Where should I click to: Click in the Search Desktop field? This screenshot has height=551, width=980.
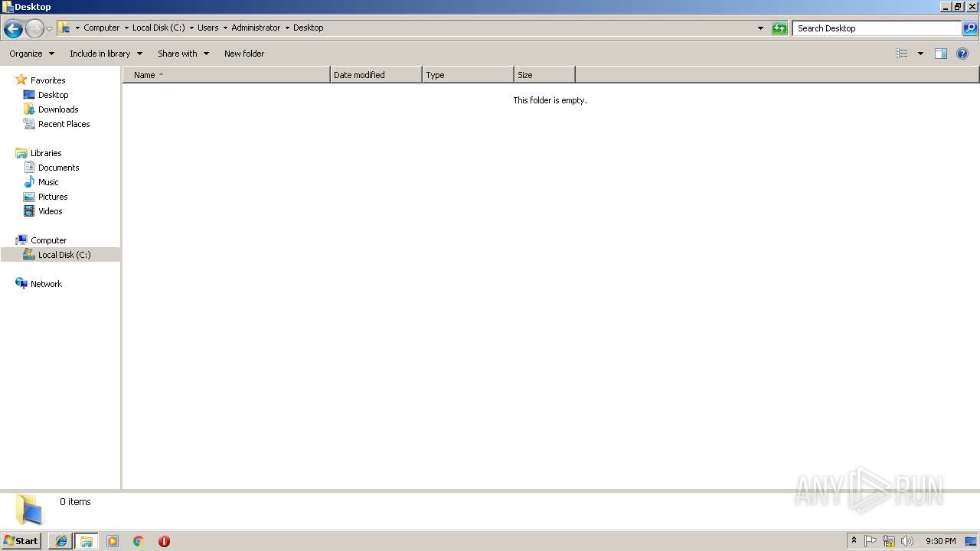point(877,28)
